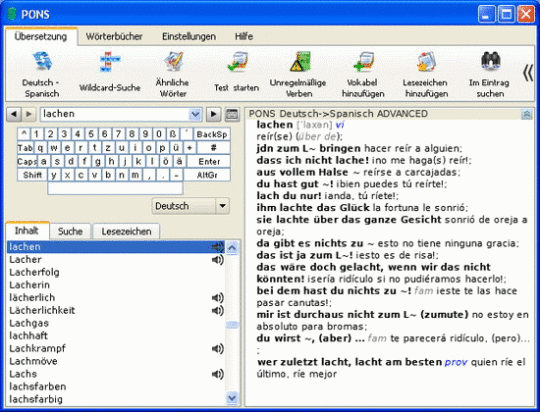The height and width of the screenshot is (412, 540).
Task: Open the Wildcard-Suche tool
Action: [x=110, y=62]
